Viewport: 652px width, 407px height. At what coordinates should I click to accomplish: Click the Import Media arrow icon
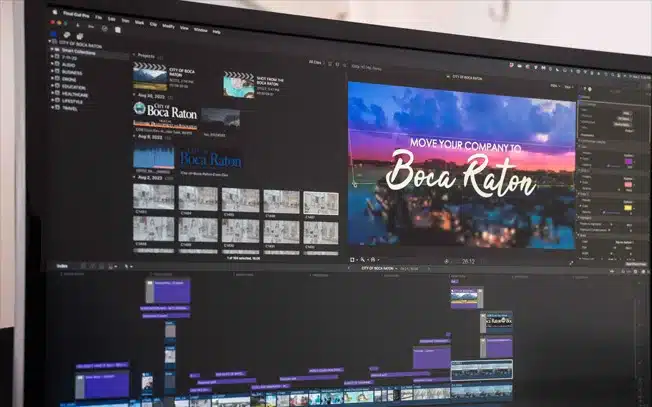[78, 26]
